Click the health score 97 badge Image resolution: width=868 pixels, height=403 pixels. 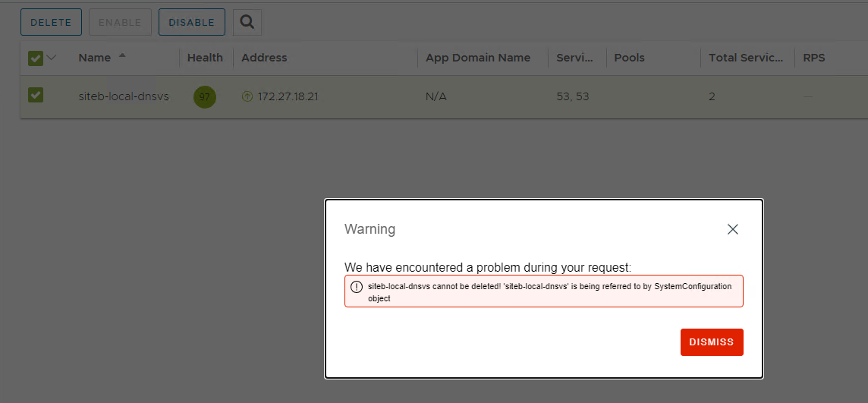(204, 97)
